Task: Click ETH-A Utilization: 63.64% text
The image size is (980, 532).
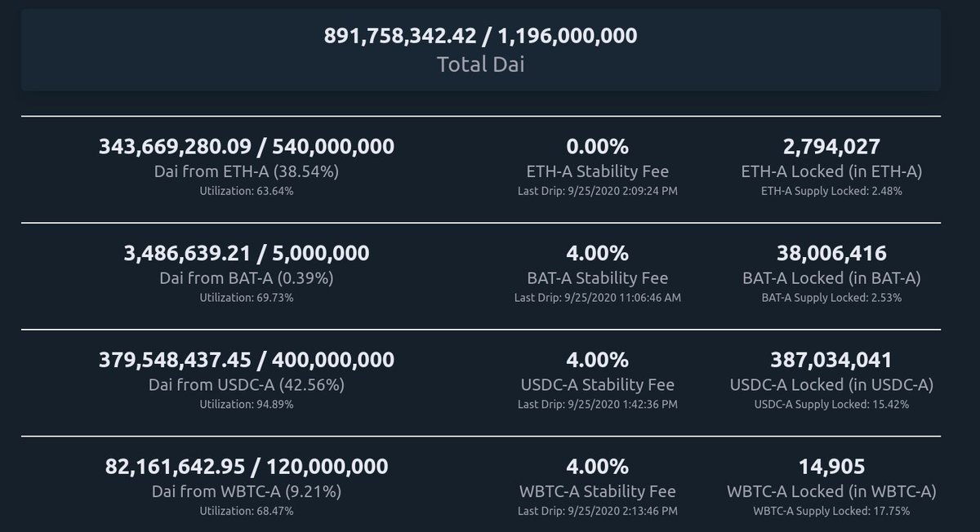Action: click(247, 191)
